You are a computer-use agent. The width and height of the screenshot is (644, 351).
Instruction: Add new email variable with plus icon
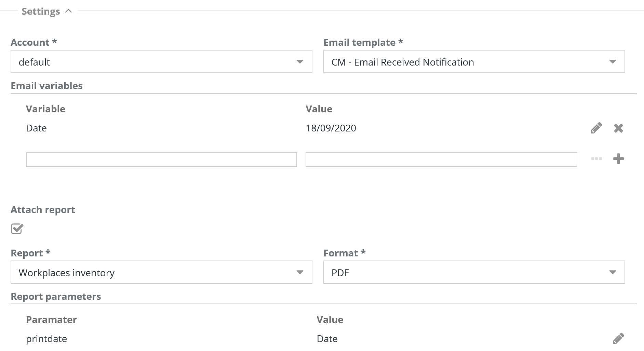click(x=618, y=159)
